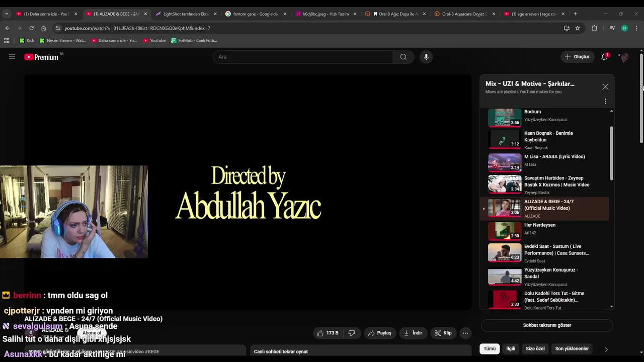644x362 pixels.
Task: Switch to Daha sonra izle browser tab
Action: [x=46, y=14]
